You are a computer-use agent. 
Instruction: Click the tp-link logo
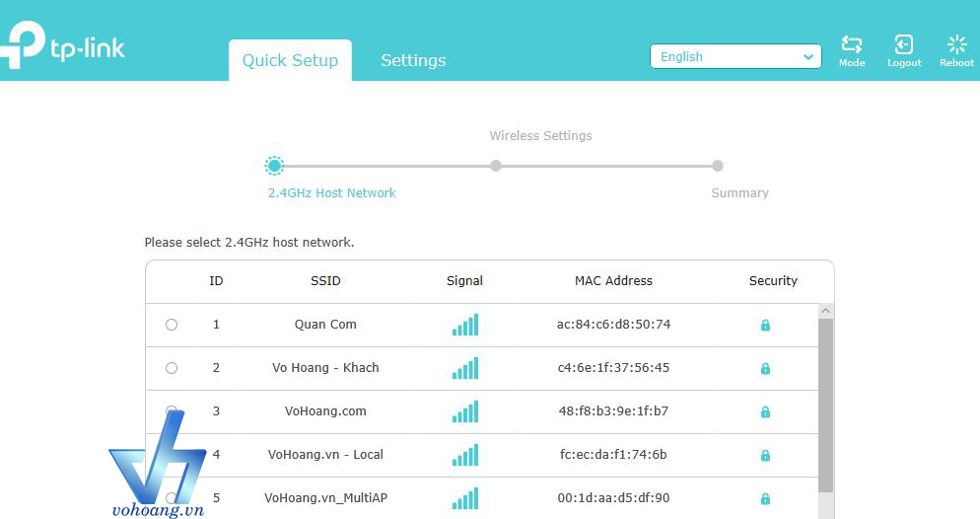coord(62,45)
